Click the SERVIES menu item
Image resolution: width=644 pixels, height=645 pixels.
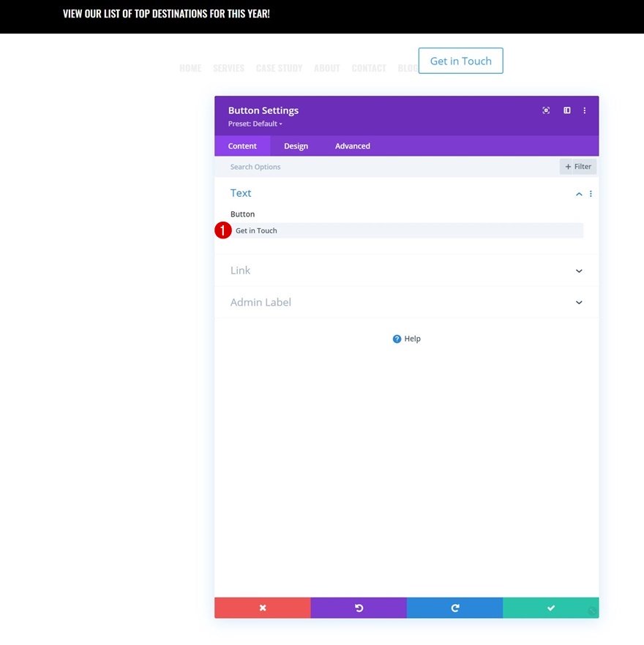(x=228, y=68)
